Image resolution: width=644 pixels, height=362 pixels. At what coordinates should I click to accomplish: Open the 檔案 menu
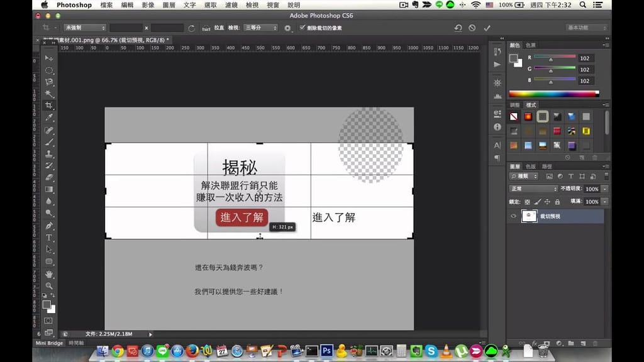[x=106, y=5]
